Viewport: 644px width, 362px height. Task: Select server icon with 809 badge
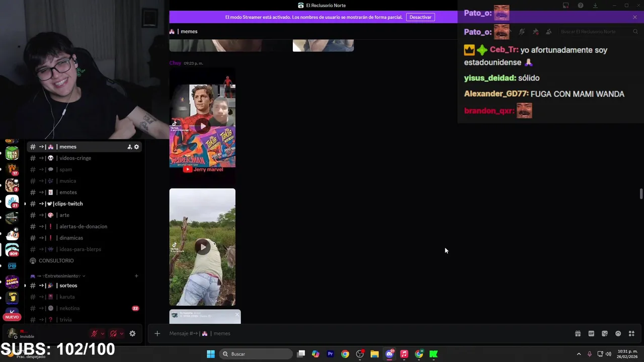point(12,250)
